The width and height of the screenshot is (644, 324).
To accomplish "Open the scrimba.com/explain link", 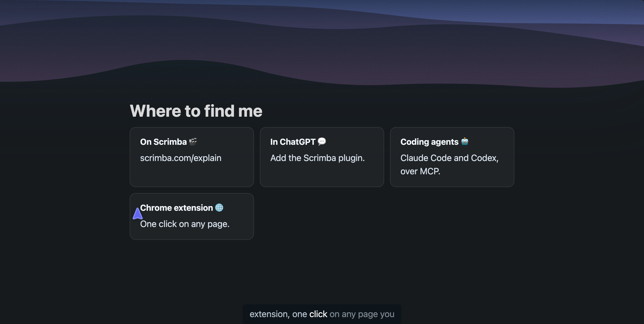I will point(181,158).
